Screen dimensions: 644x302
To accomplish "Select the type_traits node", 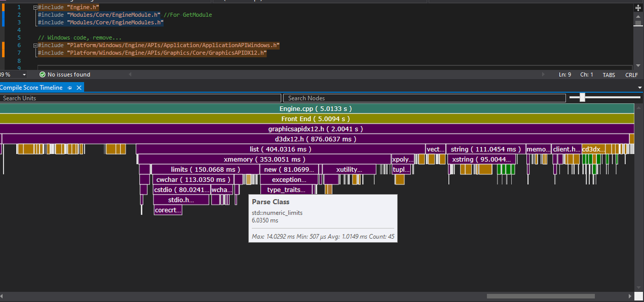I will [286, 190].
